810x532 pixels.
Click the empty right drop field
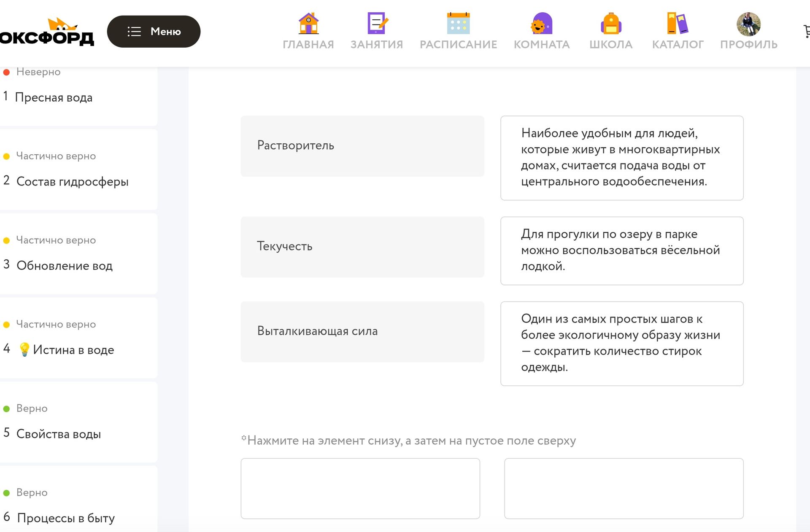point(624,489)
